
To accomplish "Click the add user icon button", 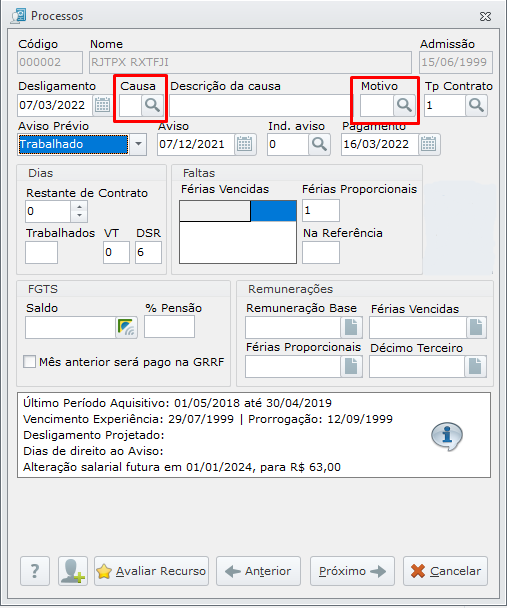I will click(x=73, y=571).
